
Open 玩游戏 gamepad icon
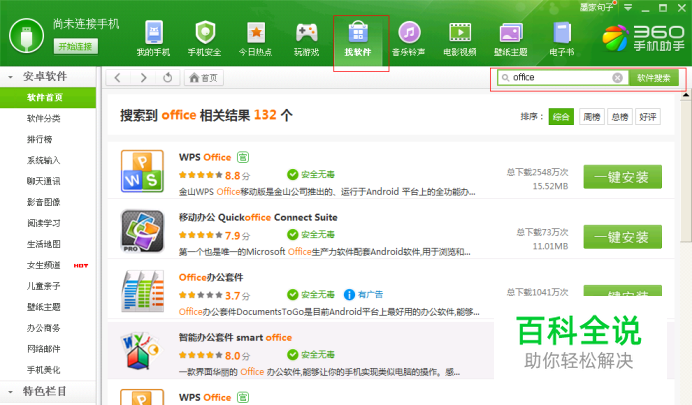pyautogui.click(x=307, y=33)
